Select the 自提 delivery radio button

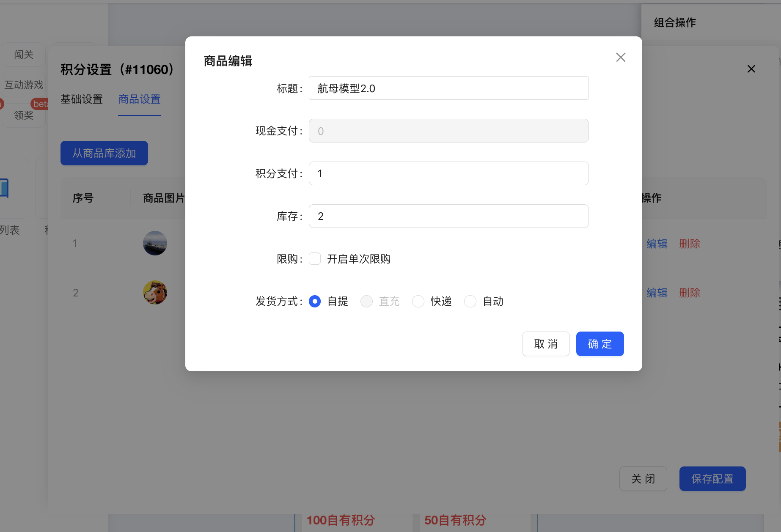[315, 301]
